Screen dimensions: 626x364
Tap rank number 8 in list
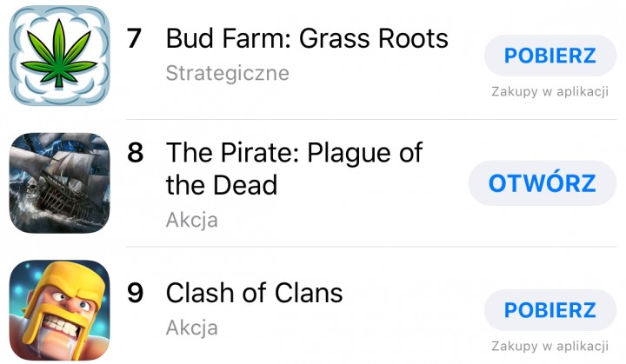coord(135,153)
